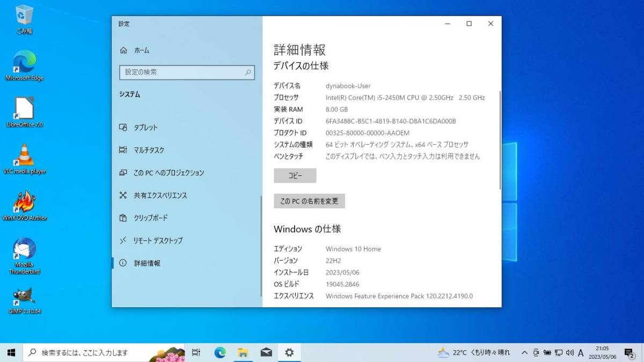Open VLC media player desktop shortcut
Image resolution: width=644 pixels, height=362 pixels.
24,159
